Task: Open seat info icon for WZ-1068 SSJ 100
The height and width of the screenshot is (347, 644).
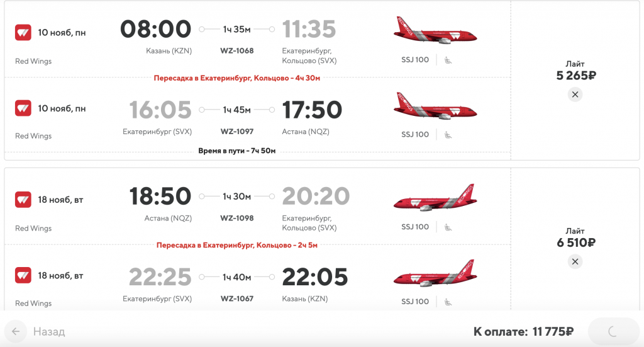Action: (x=448, y=60)
